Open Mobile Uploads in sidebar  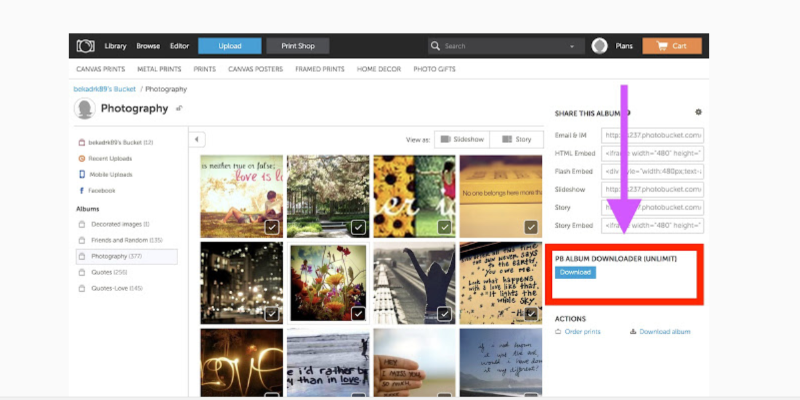(x=108, y=174)
